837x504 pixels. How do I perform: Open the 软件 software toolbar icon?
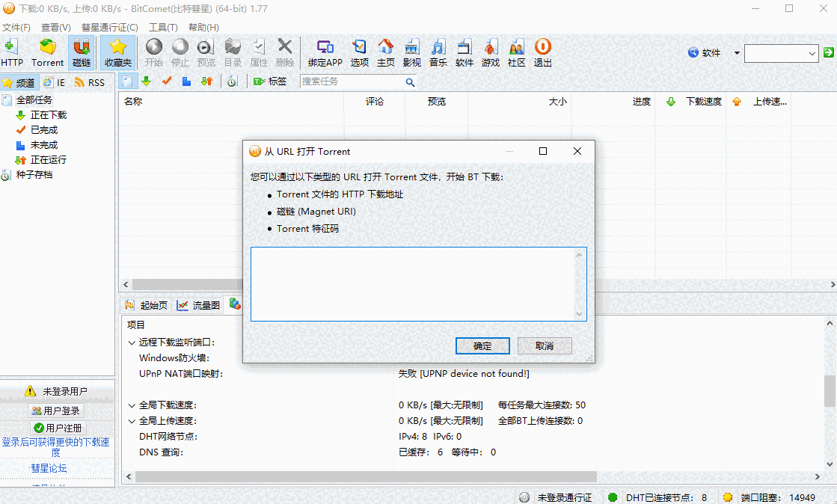click(x=464, y=52)
